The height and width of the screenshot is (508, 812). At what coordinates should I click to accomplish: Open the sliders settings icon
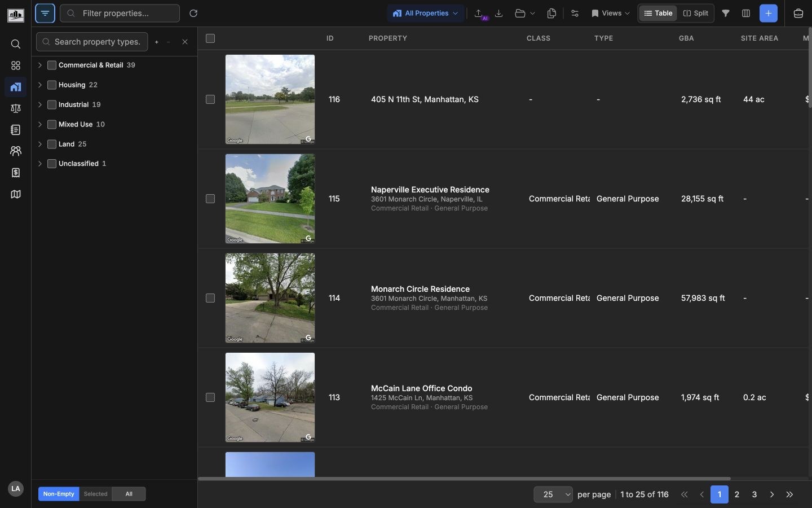point(575,13)
